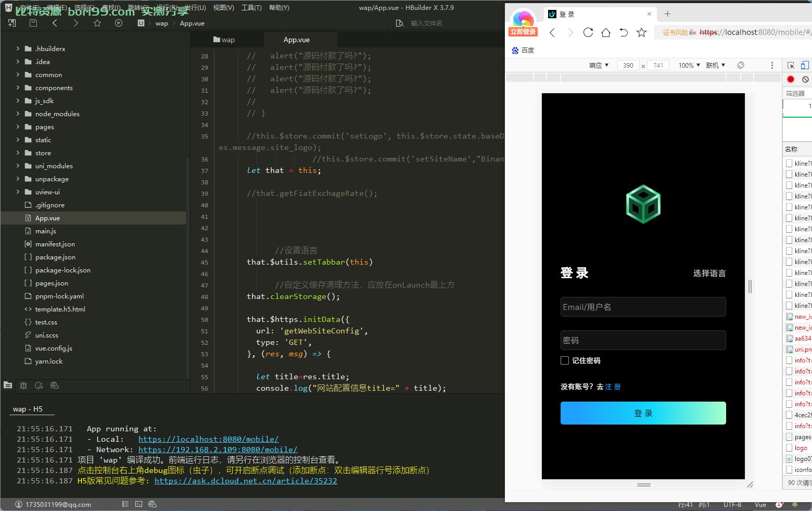Open the 100% zoom dropdown
Screen dimensions: 812x511
pos(689,65)
